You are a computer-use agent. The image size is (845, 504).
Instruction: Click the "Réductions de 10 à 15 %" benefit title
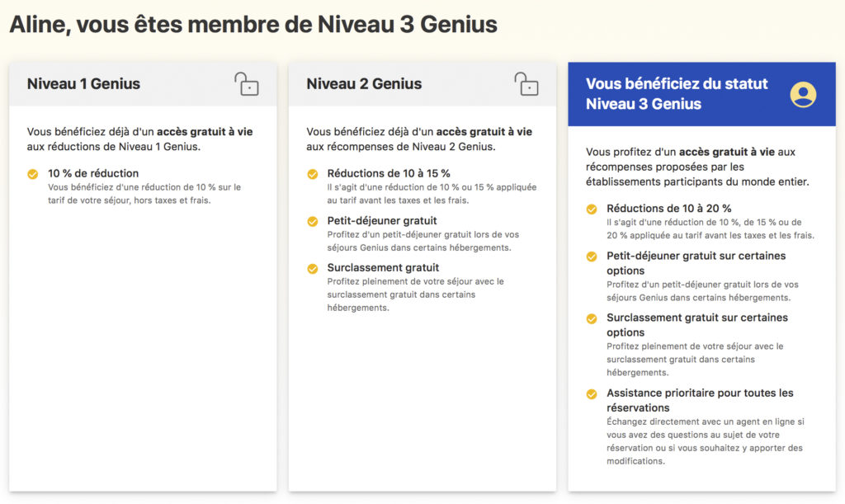pos(389,173)
